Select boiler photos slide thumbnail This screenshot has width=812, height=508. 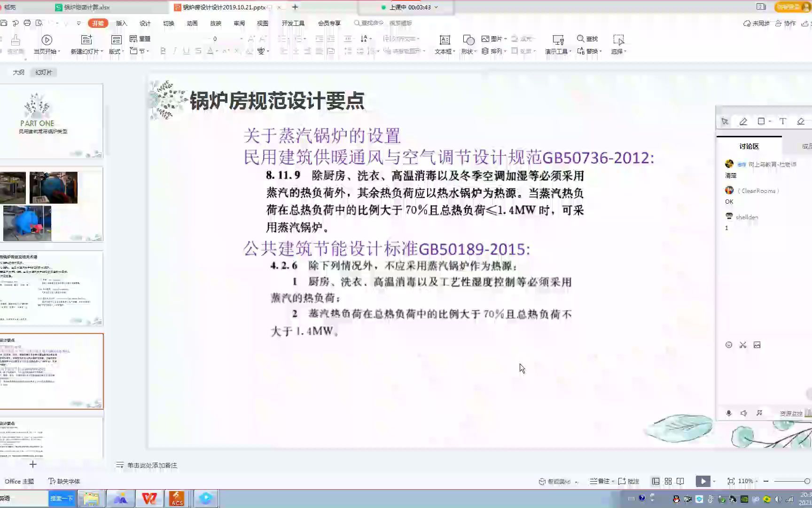coord(51,205)
